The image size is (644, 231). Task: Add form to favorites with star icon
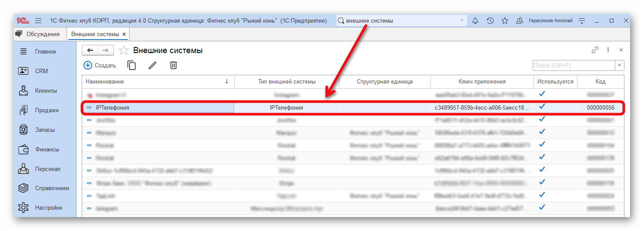[x=123, y=50]
